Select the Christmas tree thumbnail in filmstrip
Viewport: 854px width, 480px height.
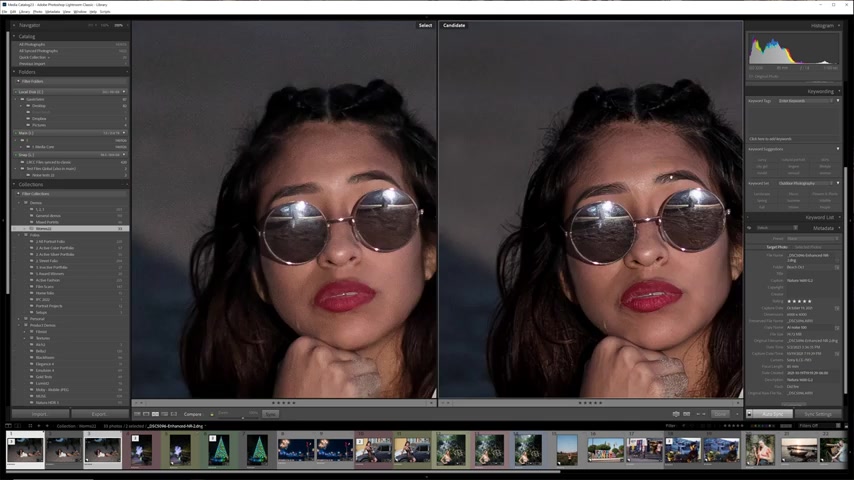point(257,450)
